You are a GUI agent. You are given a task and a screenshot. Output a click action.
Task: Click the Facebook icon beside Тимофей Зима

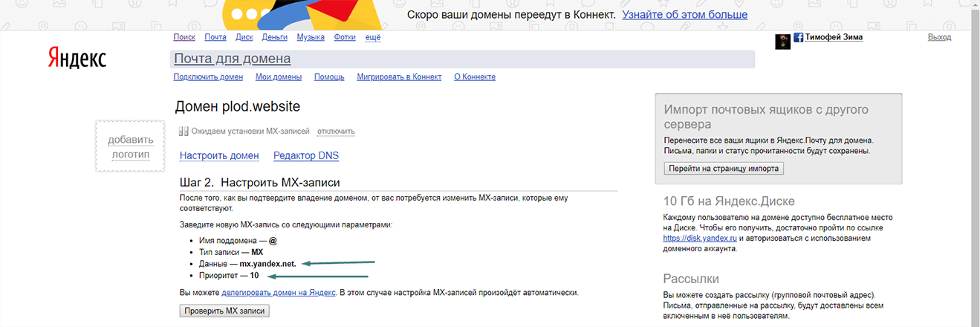point(799,38)
